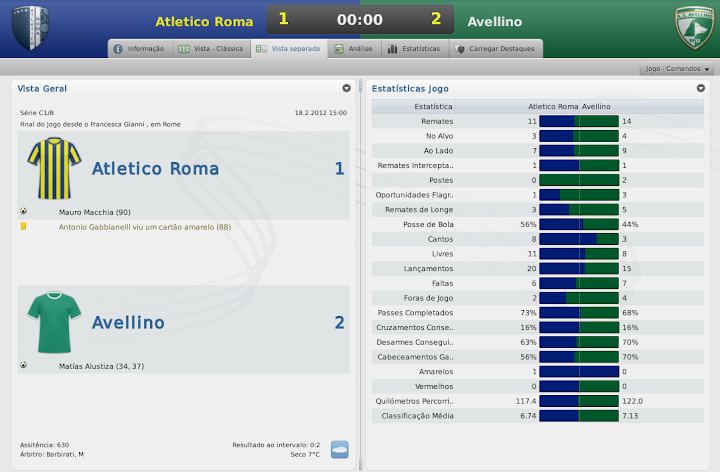This screenshot has height=472, width=720.
Task: Click the Atletico Roma team name heading
Action: [155, 169]
